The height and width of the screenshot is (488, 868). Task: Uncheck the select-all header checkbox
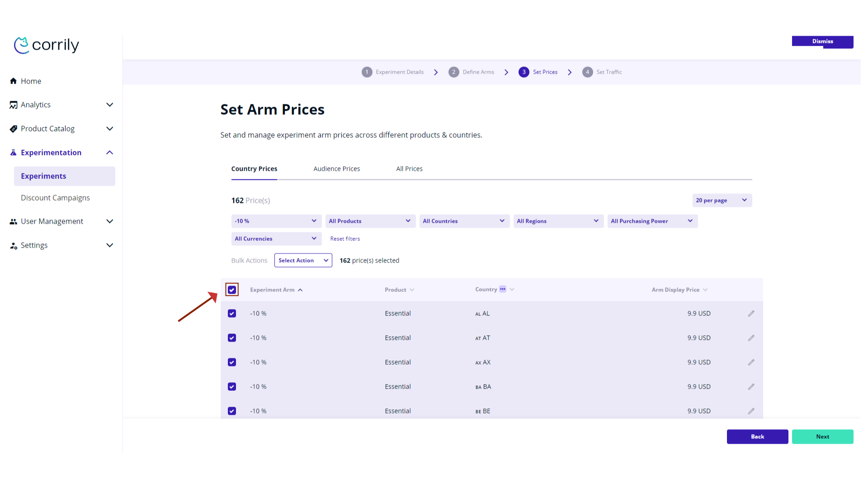(232, 290)
